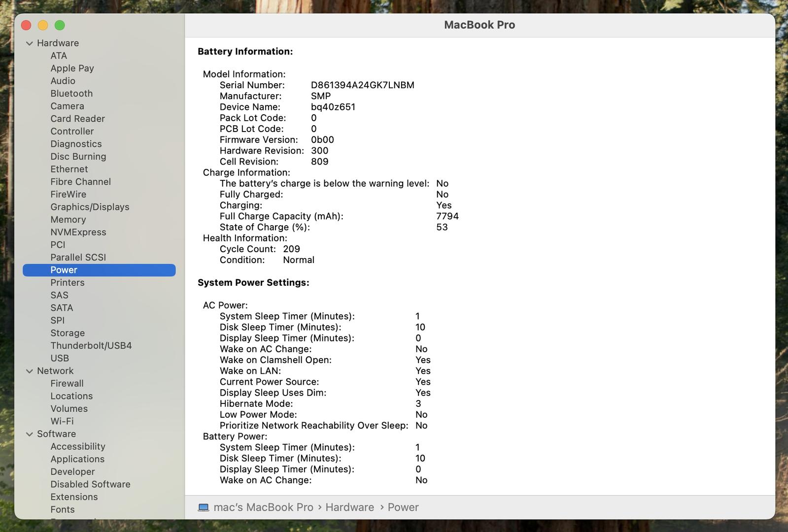788x532 pixels.
Task: Open Firewall under Network
Action: 67,383
